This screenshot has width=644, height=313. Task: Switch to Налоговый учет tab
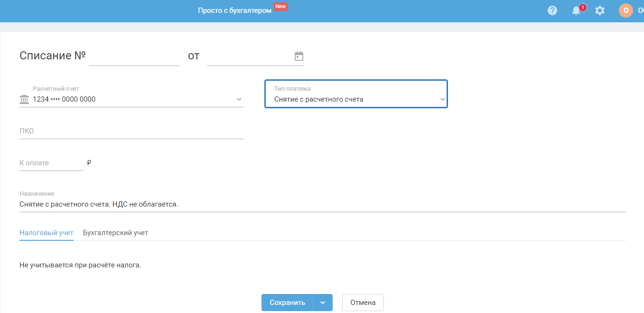click(47, 233)
